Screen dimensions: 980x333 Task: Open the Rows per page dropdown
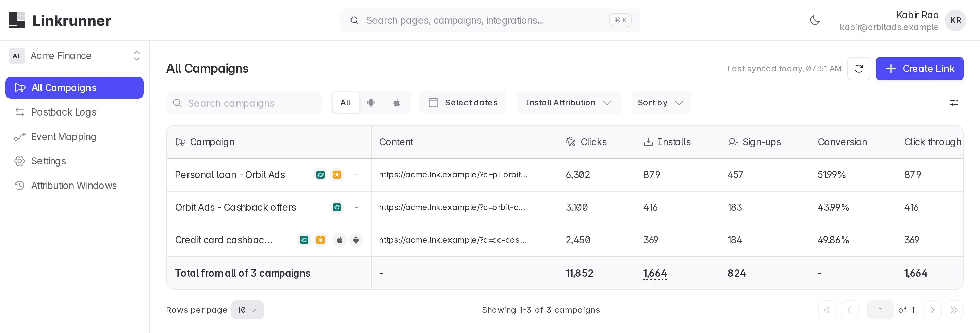tap(247, 310)
